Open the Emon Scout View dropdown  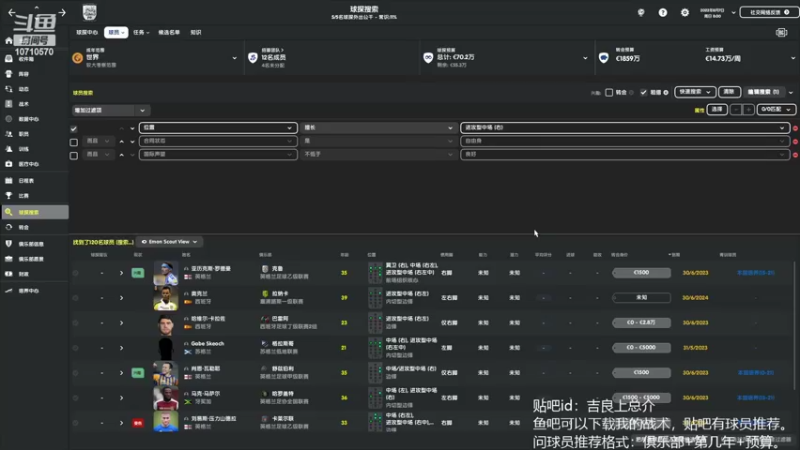pos(169,242)
